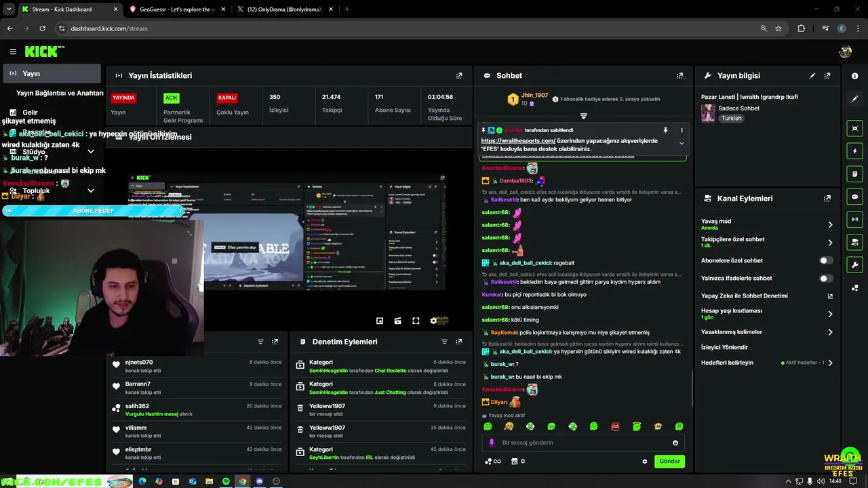Toggle Abonelere özel sohbet switch
This screenshot has width=868, height=488.
coord(825,260)
